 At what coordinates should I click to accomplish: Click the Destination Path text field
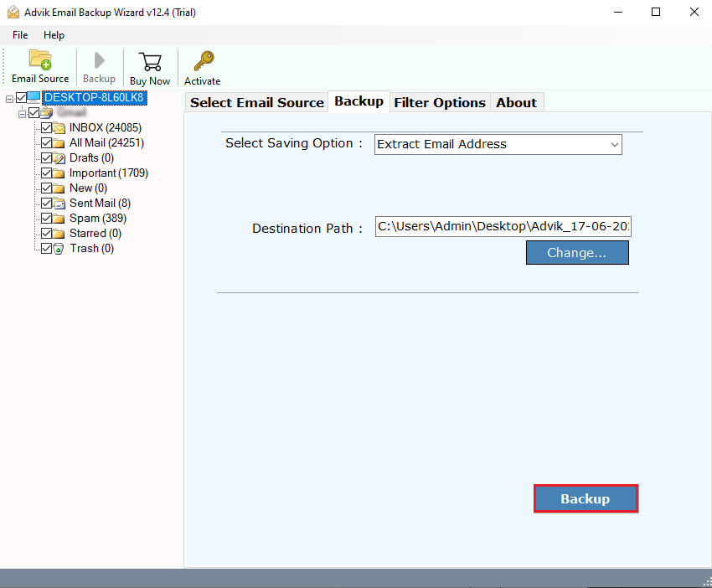503,226
